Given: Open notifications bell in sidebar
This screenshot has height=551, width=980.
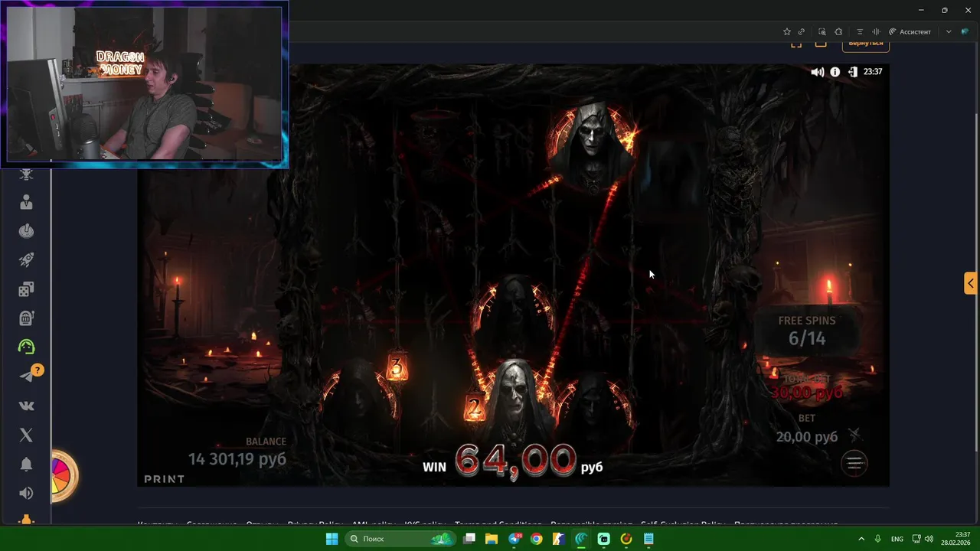Looking at the screenshot, I should (26, 464).
